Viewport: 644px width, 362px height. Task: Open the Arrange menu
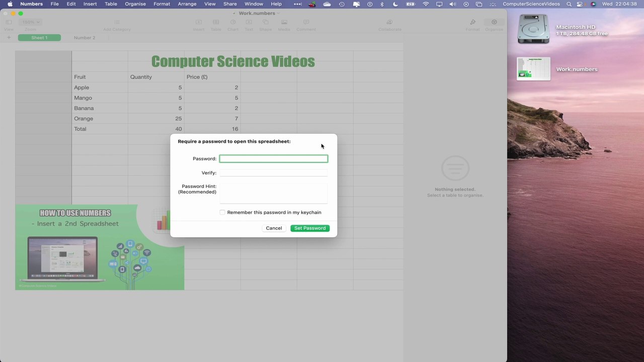point(187,4)
